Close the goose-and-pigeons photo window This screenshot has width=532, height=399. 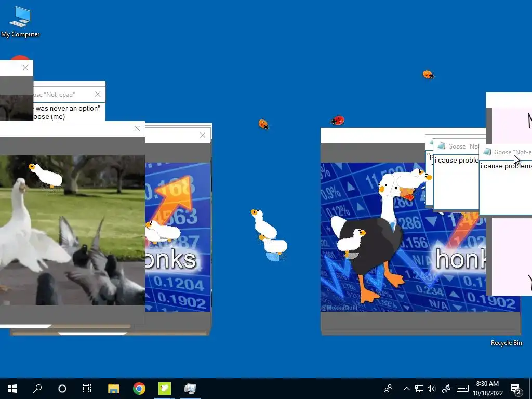coord(137,128)
